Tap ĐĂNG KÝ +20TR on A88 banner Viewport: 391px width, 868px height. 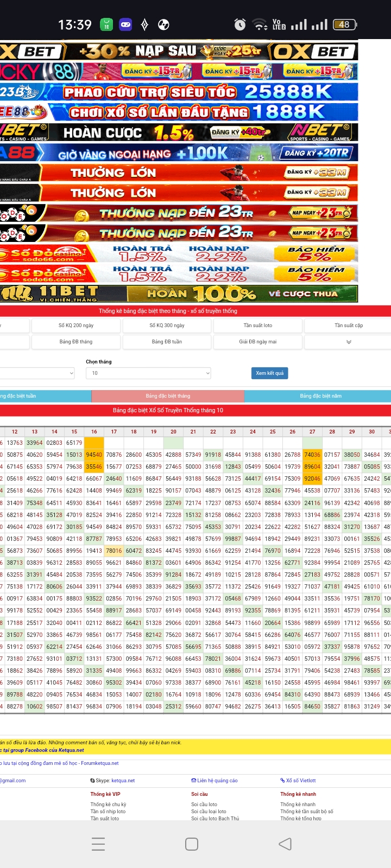pyautogui.click(x=317, y=152)
